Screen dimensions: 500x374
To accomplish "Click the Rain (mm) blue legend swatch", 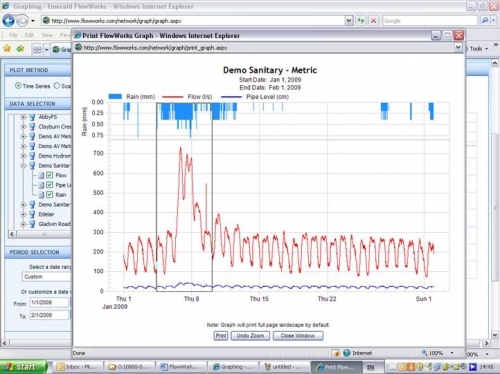I will coord(115,97).
